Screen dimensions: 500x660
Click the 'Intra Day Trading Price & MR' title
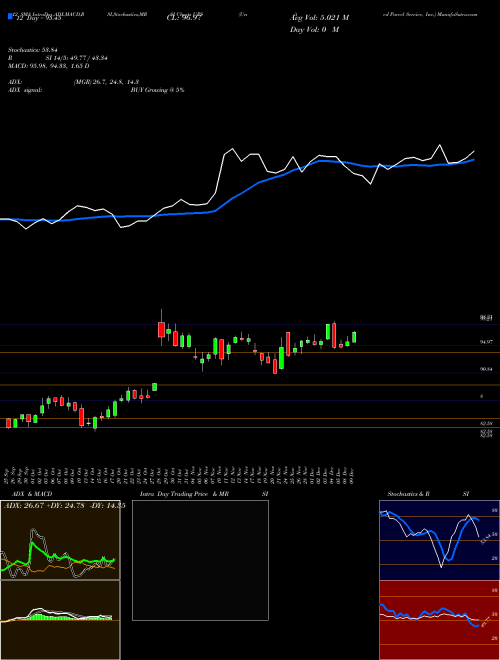click(184, 494)
